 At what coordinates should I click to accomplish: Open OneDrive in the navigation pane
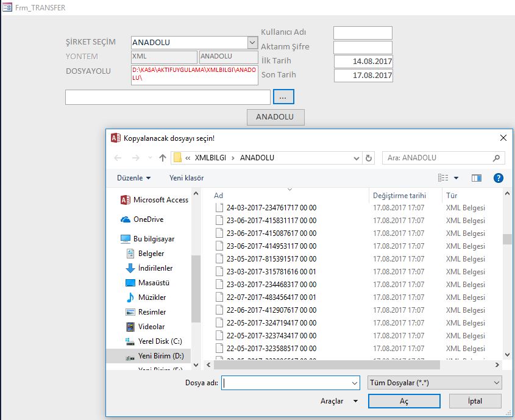[148, 219]
